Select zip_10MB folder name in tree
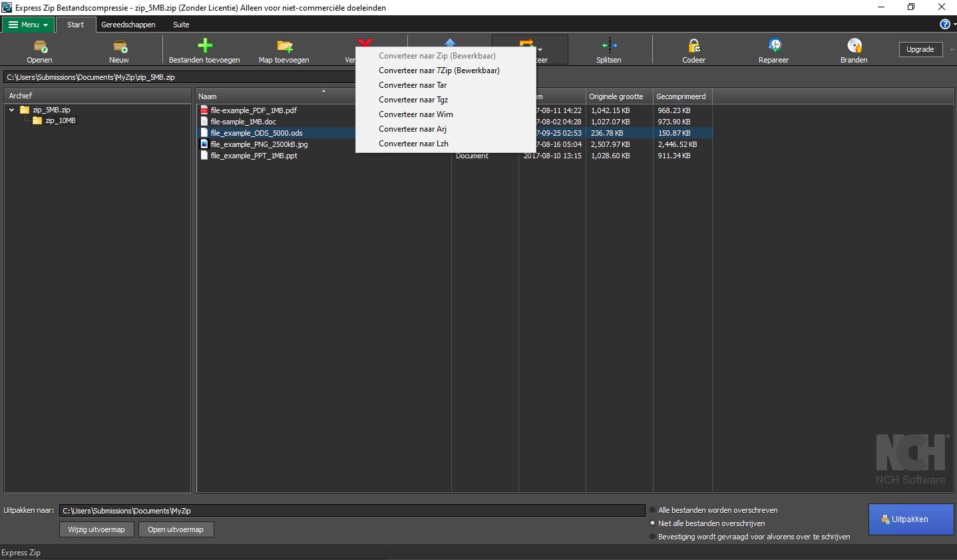Image resolution: width=957 pixels, height=560 pixels. point(61,121)
